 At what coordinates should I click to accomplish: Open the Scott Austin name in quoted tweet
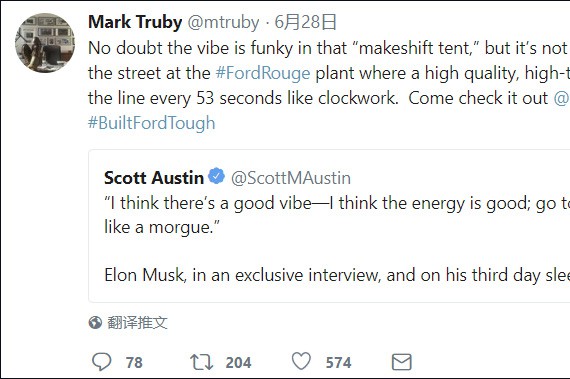[154, 178]
